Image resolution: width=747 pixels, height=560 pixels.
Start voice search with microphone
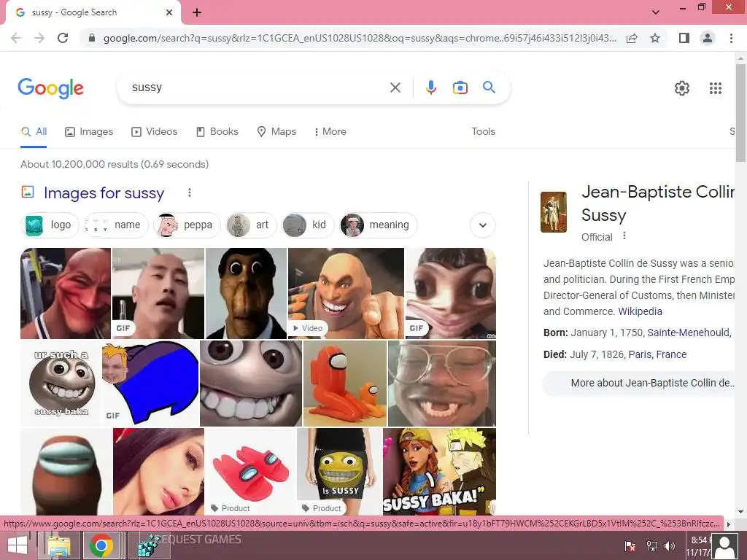tap(430, 87)
